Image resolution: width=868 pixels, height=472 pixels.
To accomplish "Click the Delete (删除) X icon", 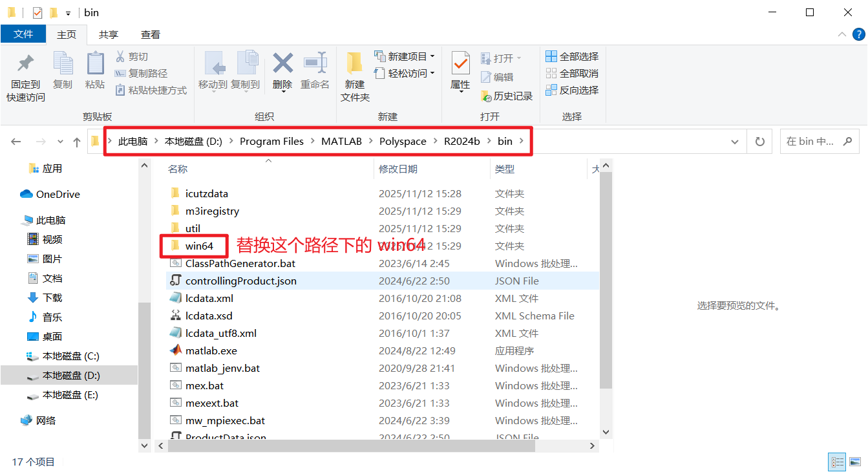I will (x=282, y=63).
